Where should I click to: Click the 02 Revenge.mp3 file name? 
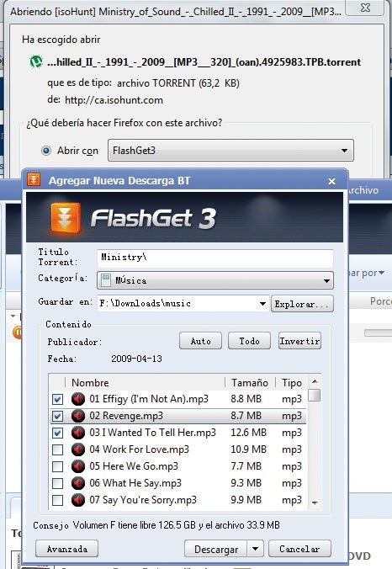pos(126,416)
